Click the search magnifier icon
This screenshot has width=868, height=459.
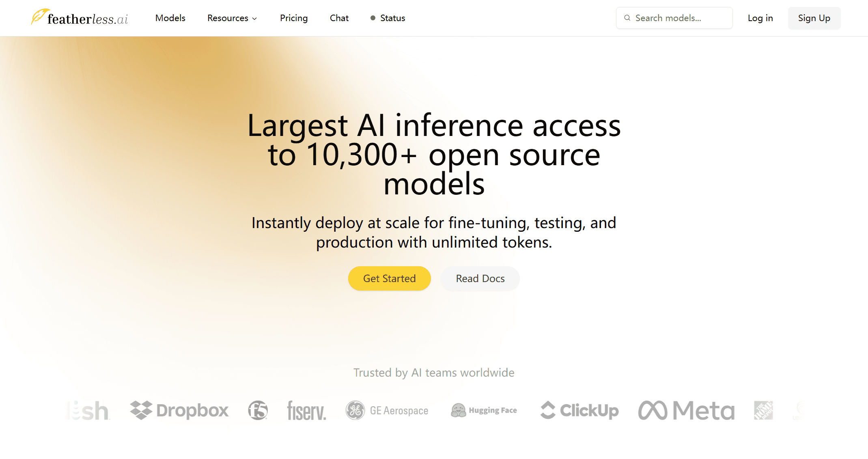pyautogui.click(x=627, y=18)
